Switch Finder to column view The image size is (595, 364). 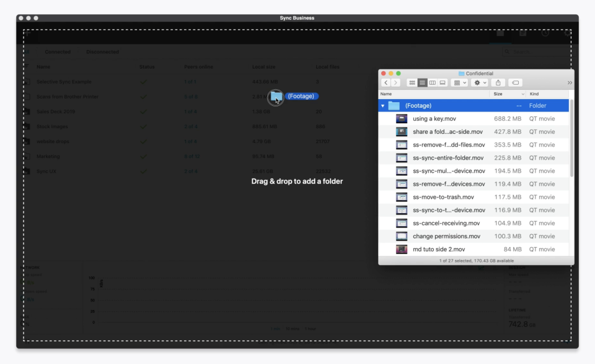433,82
